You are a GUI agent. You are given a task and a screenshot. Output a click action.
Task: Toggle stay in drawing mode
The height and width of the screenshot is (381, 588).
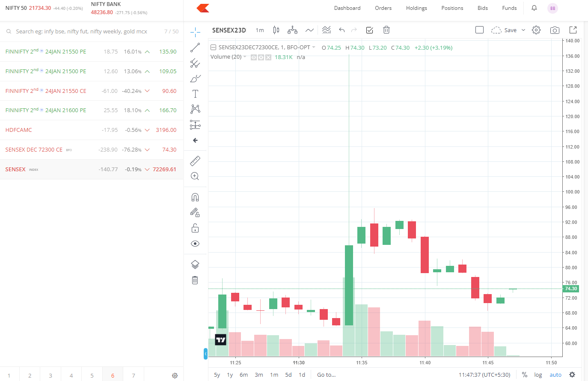tap(195, 213)
